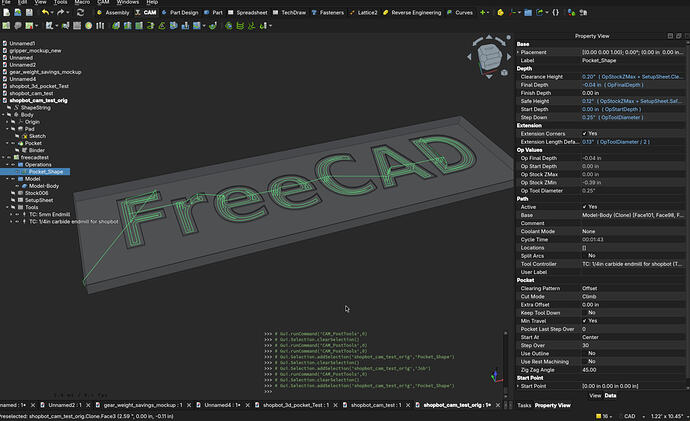The height and width of the screenshot is (421, 690).
Task: Open the undo history dropdown arrow
Action: (52, 13)
